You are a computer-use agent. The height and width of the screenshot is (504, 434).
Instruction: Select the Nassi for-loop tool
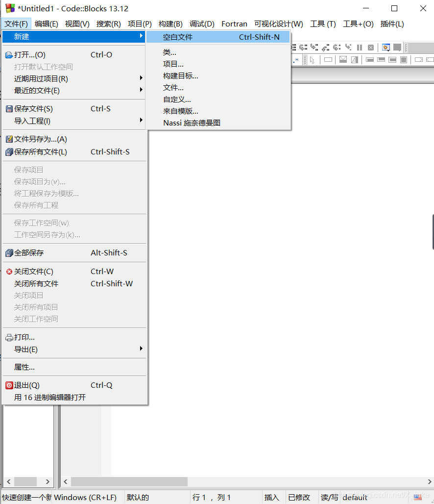[392, 60]
